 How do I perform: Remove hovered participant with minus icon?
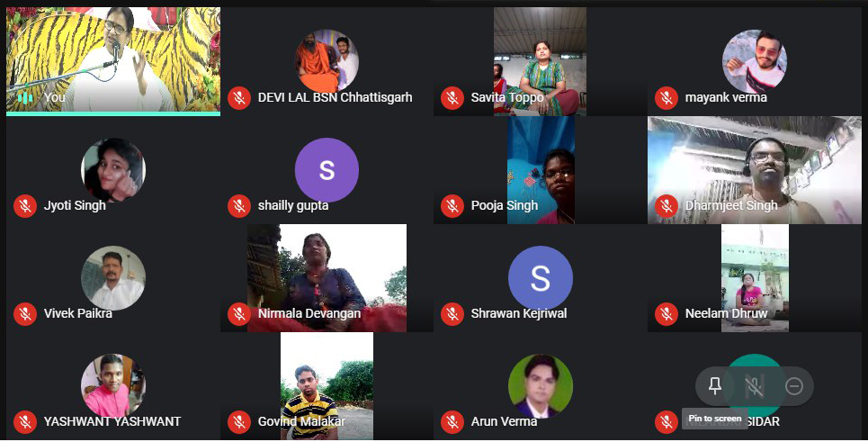coord(794,385)
